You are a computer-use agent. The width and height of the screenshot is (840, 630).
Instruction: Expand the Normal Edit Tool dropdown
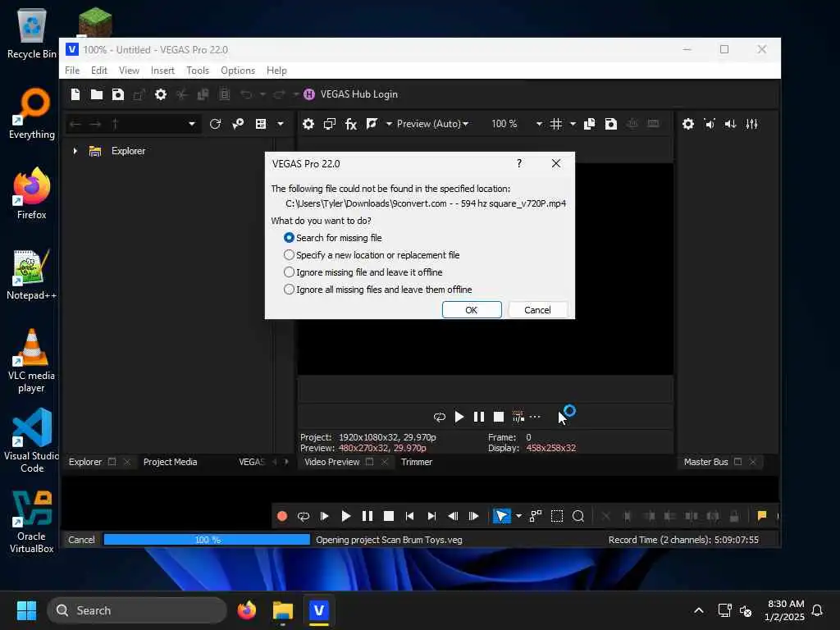pos(518,516)
